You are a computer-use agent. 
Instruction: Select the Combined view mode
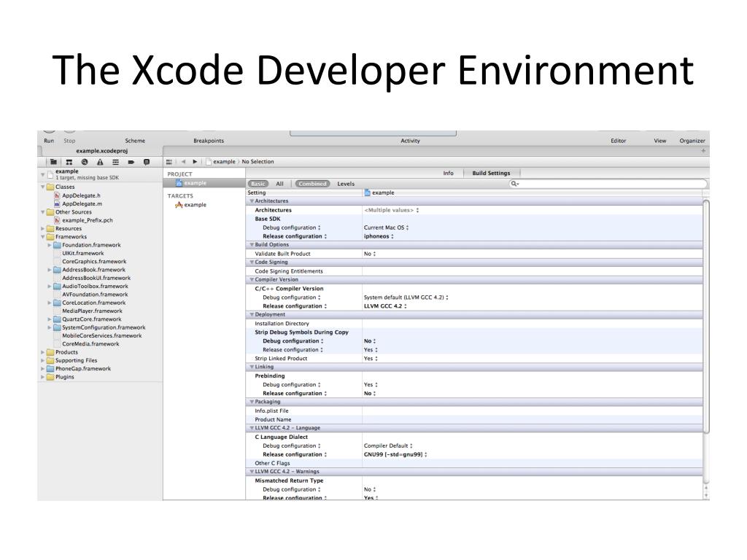pos(312,184)
